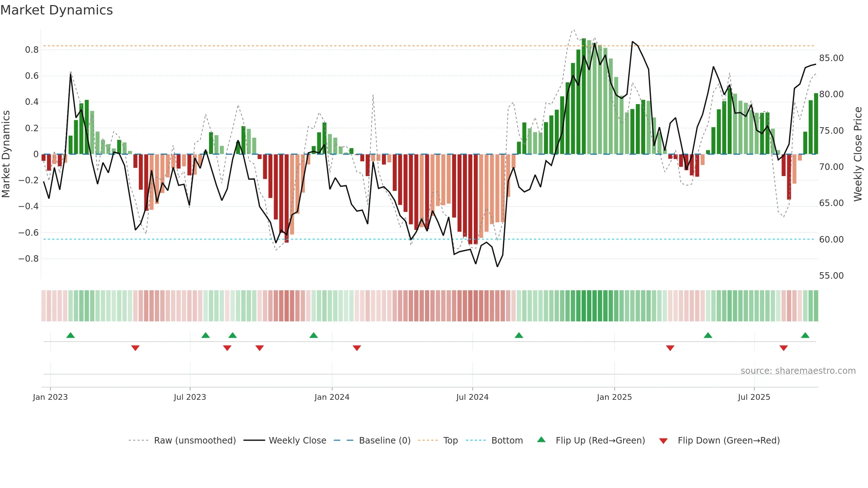Click the 65.00 price axis label

(831, 203)
